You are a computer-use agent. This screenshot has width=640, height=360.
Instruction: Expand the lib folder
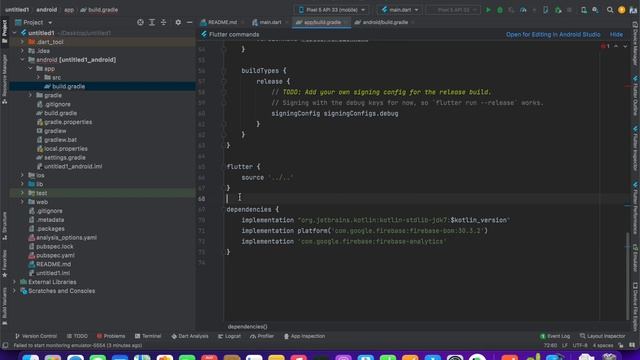tap(22, 184)
